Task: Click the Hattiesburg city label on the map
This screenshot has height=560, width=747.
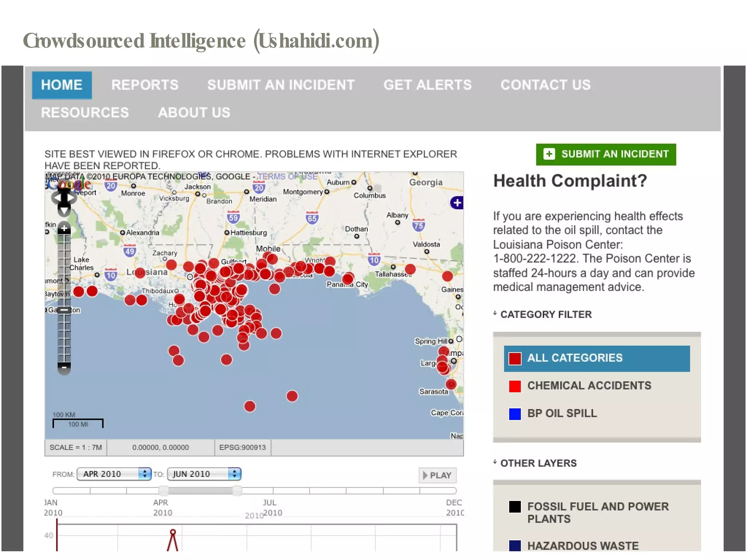Action: pyautogui.click(x=248, y=233)
